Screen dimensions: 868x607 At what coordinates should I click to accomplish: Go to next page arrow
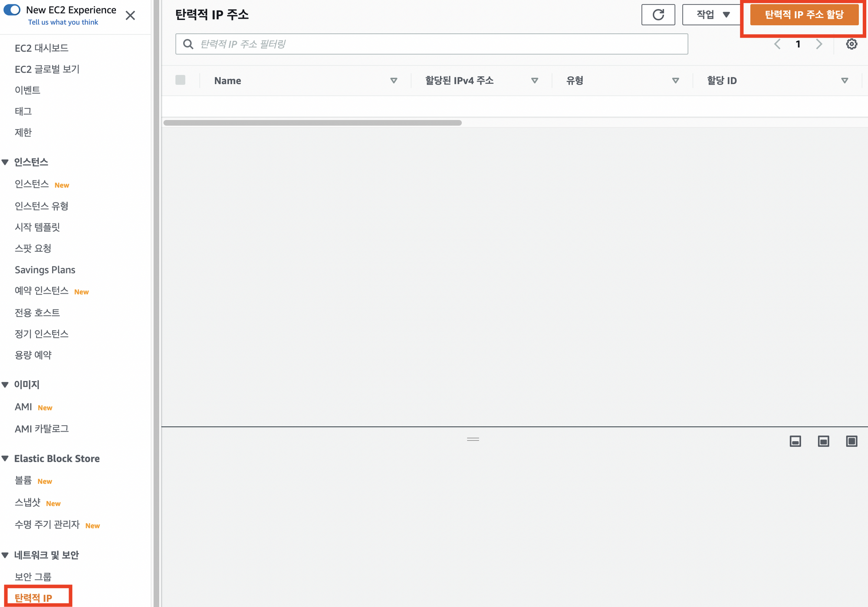pos(819,44)
